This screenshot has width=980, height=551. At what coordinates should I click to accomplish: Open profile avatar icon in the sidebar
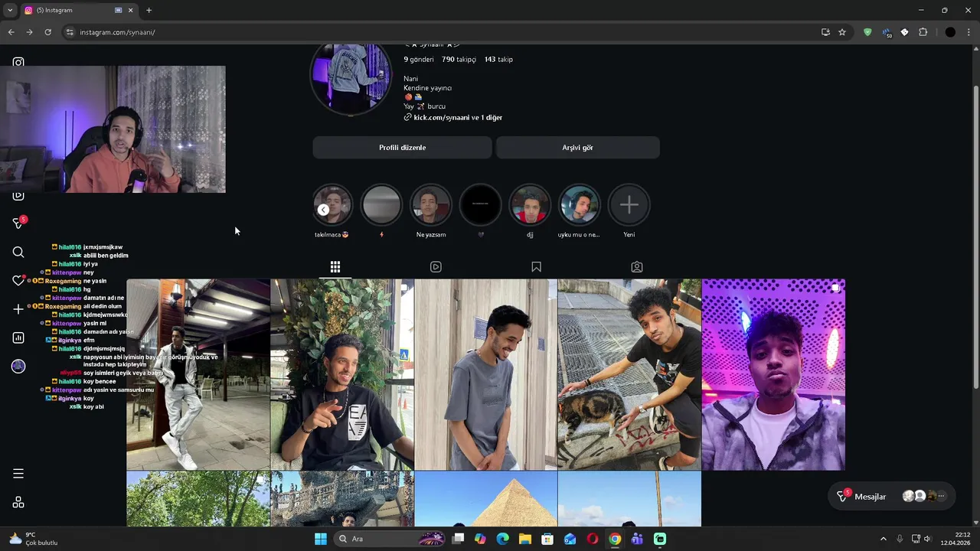pyautogui.click(x=18, y=367)
